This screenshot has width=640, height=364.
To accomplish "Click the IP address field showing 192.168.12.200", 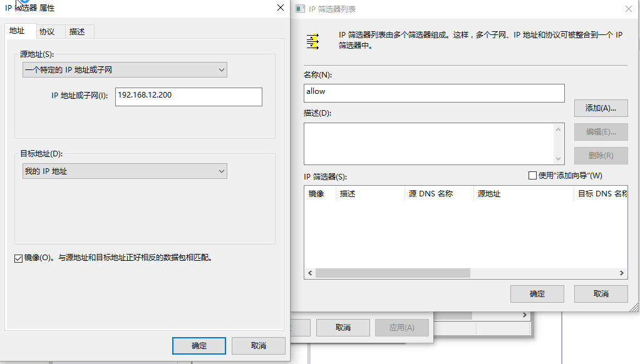I will (x=188, y=97).
